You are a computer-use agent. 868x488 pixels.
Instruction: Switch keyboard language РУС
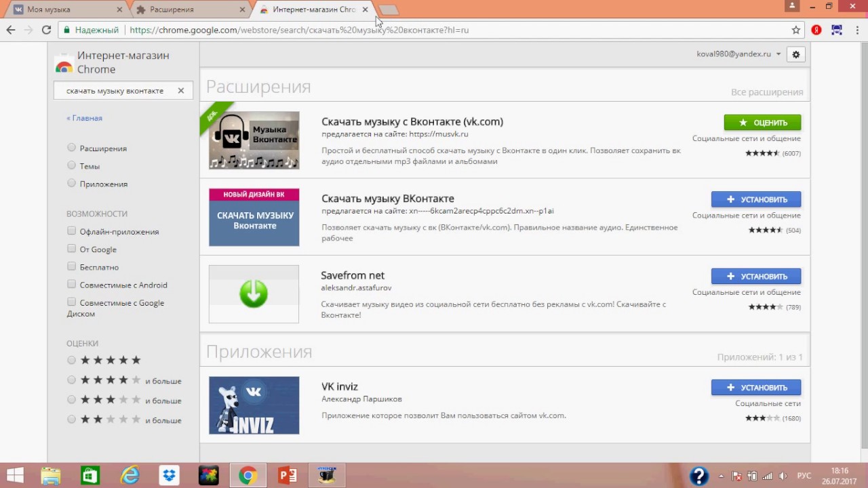(804, 476)
